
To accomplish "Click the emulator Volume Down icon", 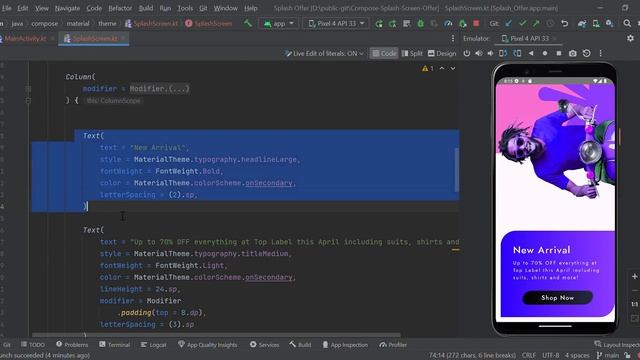I will click(490, 53).
